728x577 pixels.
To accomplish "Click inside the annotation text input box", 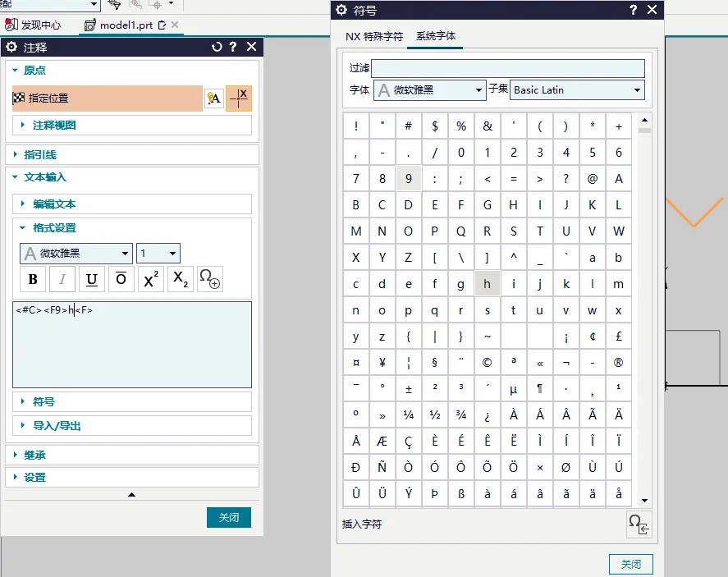I will pos(132,345).
